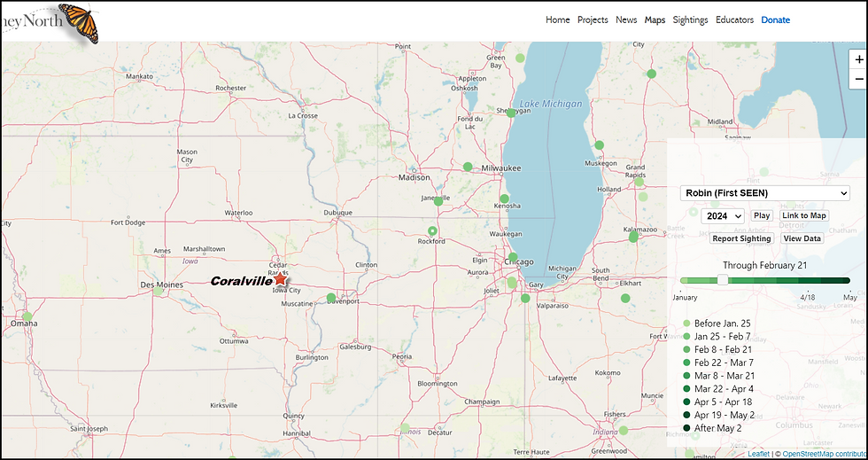
Task: Click the Mar 8 - Mar 21 legend entry
Action: pyautogui.click(x=718, y=376)
